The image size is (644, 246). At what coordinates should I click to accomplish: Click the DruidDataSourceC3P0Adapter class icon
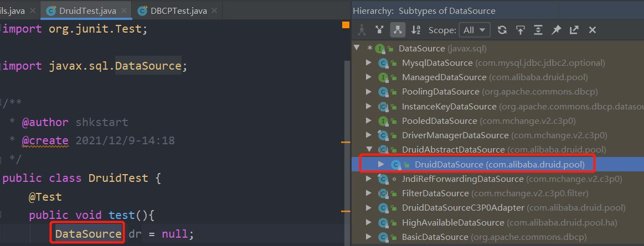383,208
